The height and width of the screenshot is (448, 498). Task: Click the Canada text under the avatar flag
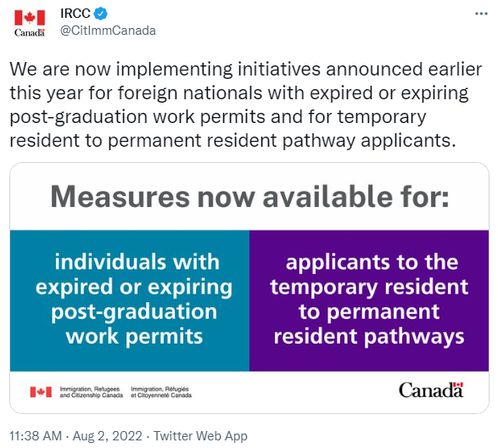(30, 33)
